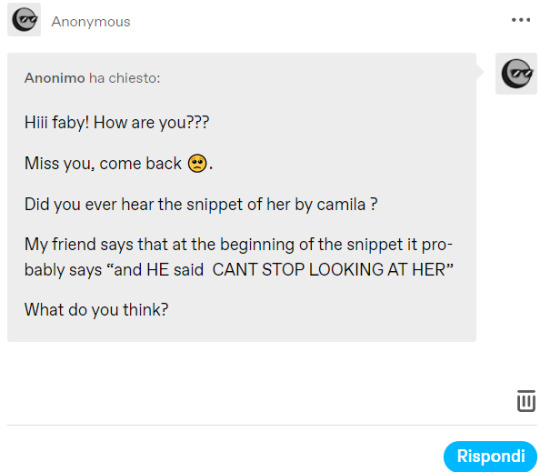Click the 'Miss you, come back' text
This screenshot has height=472, width=540.
tap(103, 163)
